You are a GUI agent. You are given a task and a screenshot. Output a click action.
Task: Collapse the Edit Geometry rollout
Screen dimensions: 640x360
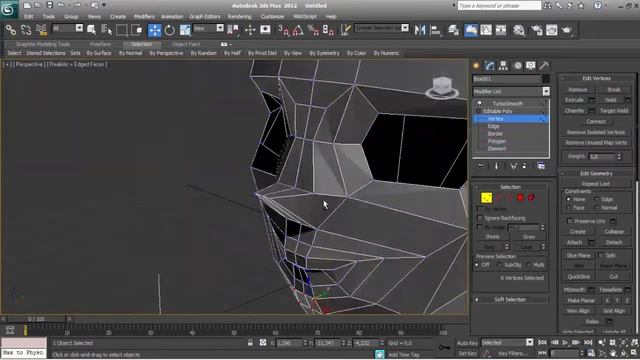(x=596, y=173)
